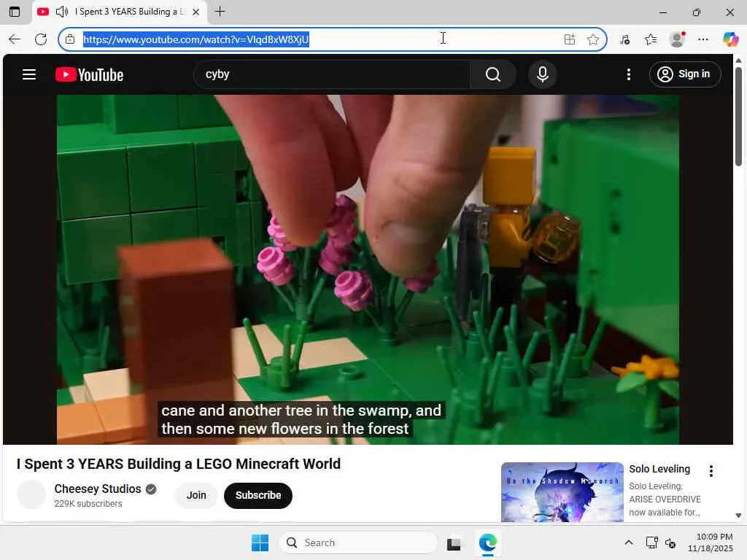Launch the Copilot sidebar icon

pyautogui.click(x=730, y=39)
